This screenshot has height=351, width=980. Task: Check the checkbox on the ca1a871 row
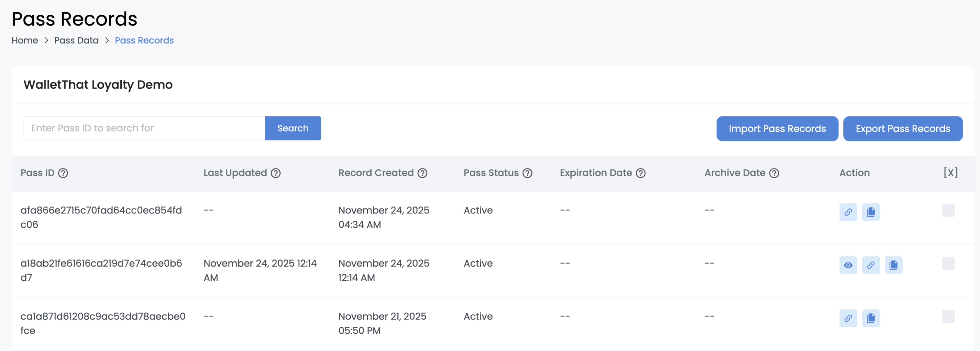click(949, 316)
